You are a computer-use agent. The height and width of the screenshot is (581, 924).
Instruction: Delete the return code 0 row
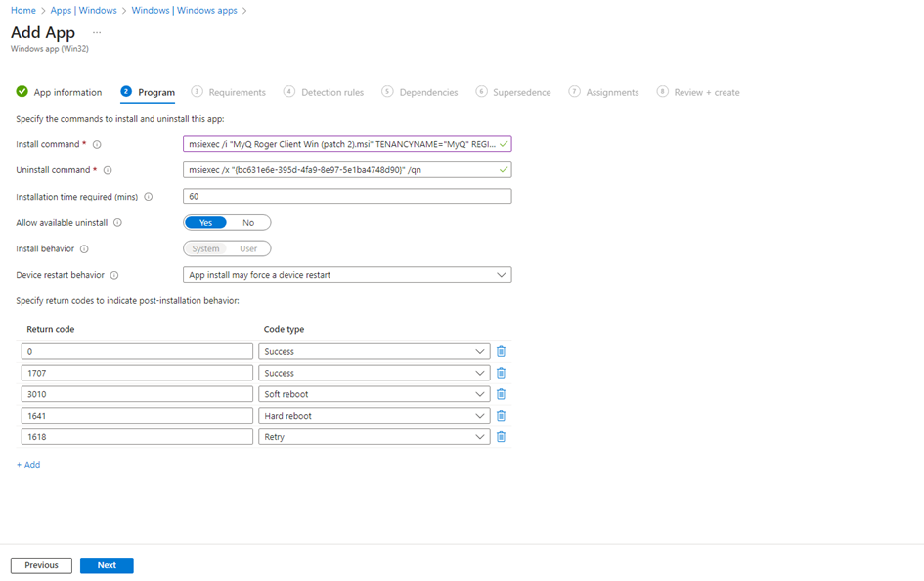(501, 351)
